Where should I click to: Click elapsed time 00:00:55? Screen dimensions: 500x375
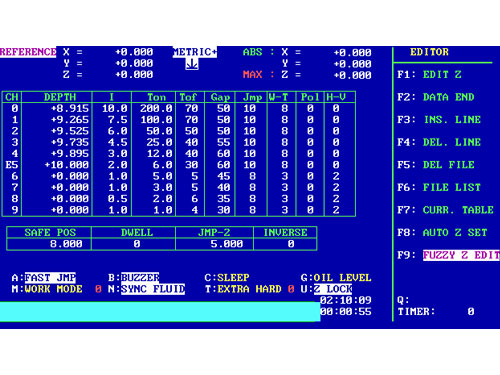pyautogui.click(x=346, y=312)
